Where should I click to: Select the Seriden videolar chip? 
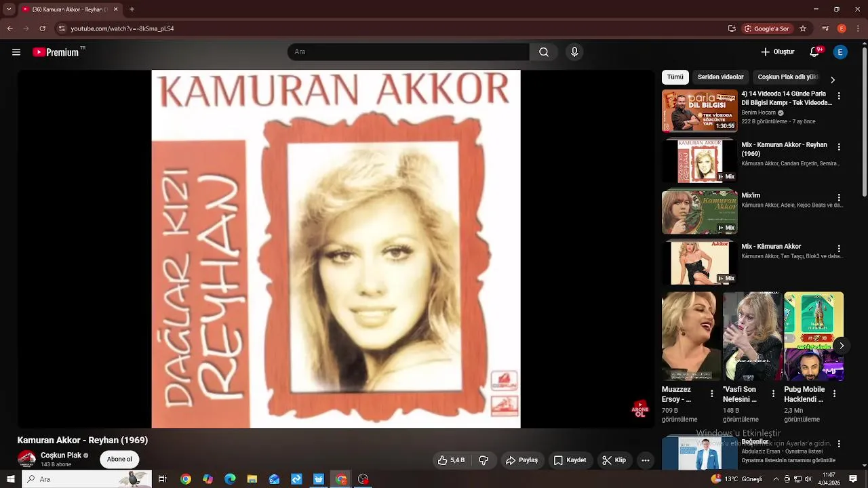(x=721, y=77)
